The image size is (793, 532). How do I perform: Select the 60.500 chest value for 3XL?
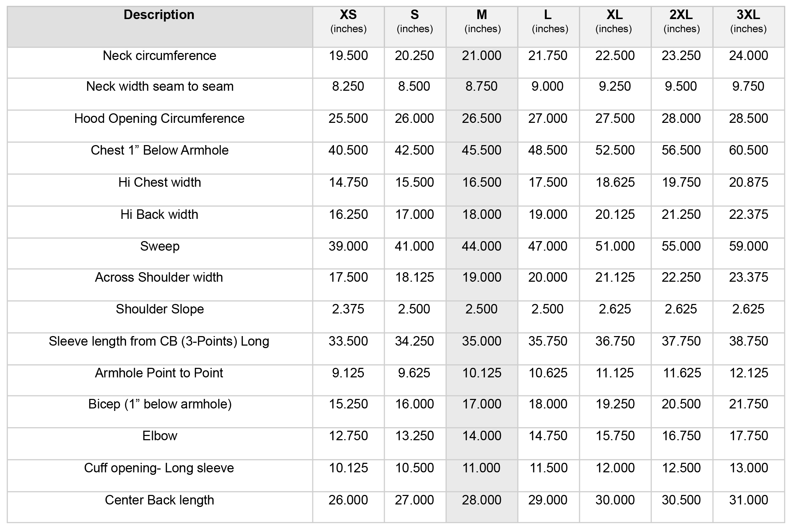748,150
